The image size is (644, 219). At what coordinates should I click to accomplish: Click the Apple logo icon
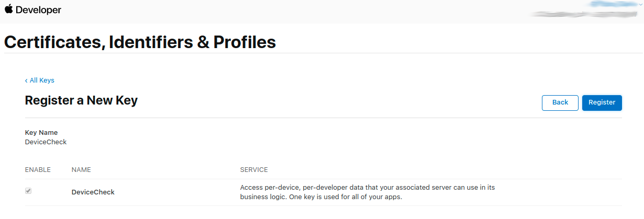[x=8, y=9]
